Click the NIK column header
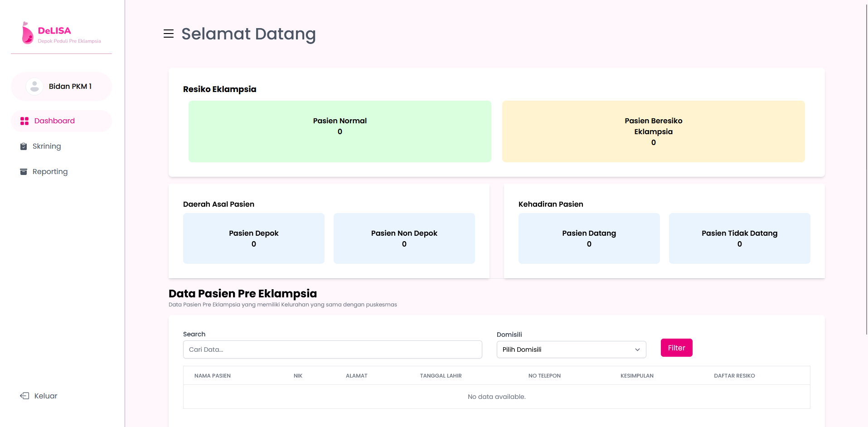Image resolution: width=868 pixels, height=427 pixels. [x=298, y=376]
